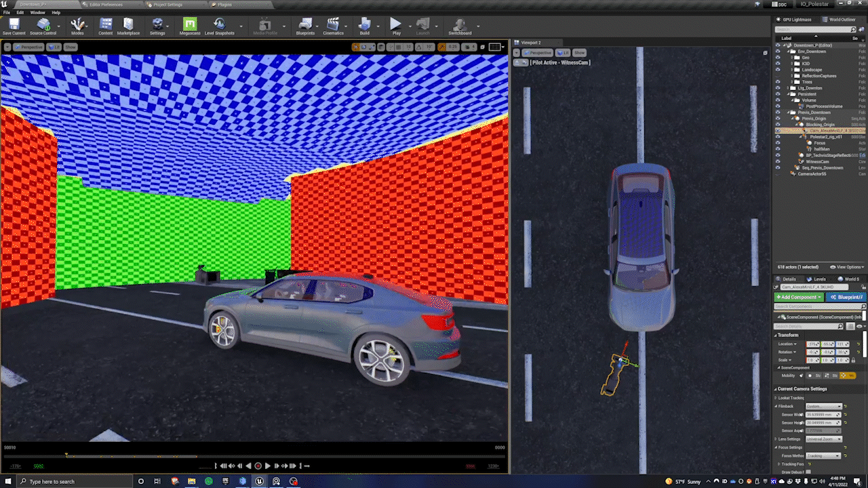The image size is (868, 488).
Task: Click the Windows Start button
Action: (8, 481)
